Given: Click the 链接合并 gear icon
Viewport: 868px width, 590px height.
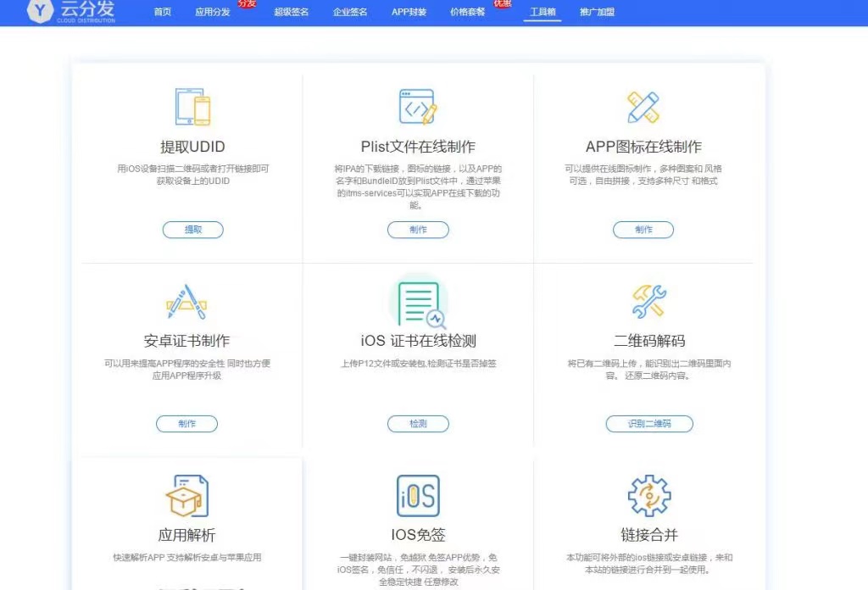Looking at the screenshot, I should 649,496.
